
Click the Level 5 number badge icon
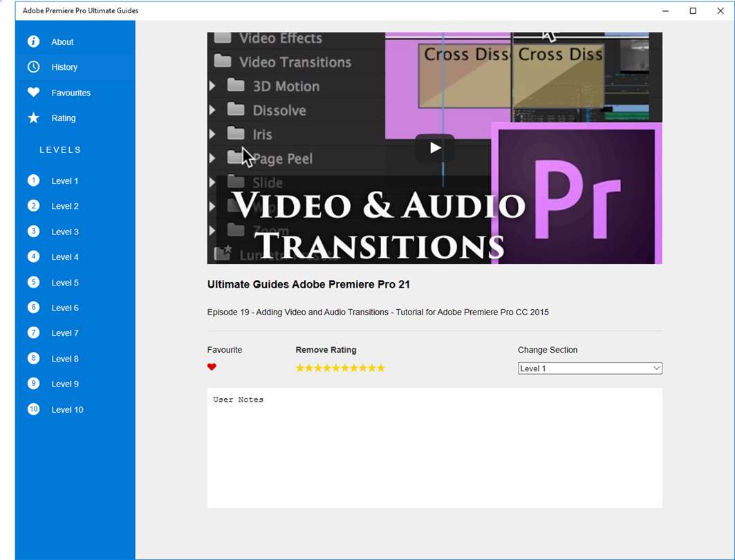33,282
